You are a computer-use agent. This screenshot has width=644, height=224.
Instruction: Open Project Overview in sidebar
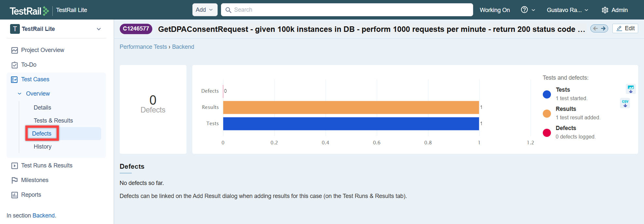(43, 50)
